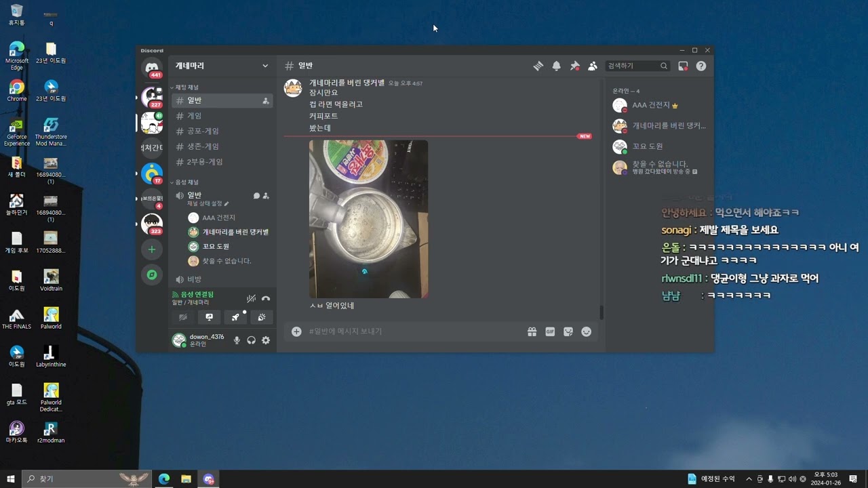868x488 pixels.
Task: Open user settings gear
Action: coord(266,340)
